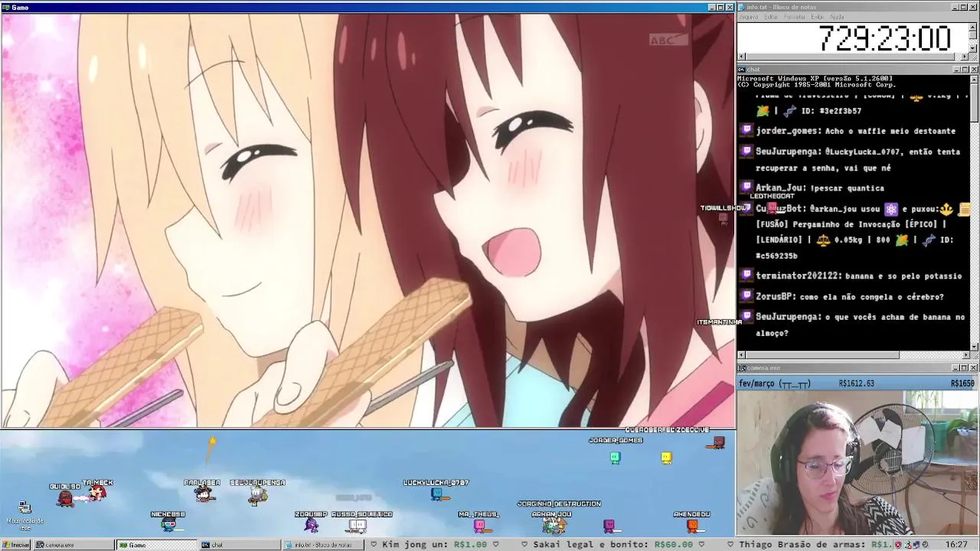Viewport: 980px width, 551px height.
Task: Select the Game taskbar button
Action: (x=157, y=545)
